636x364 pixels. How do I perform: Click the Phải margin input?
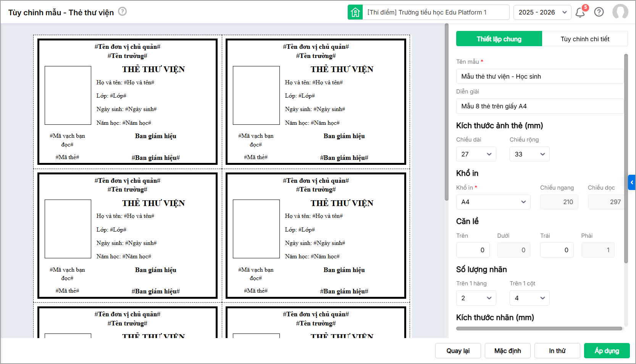coord(598,250)
